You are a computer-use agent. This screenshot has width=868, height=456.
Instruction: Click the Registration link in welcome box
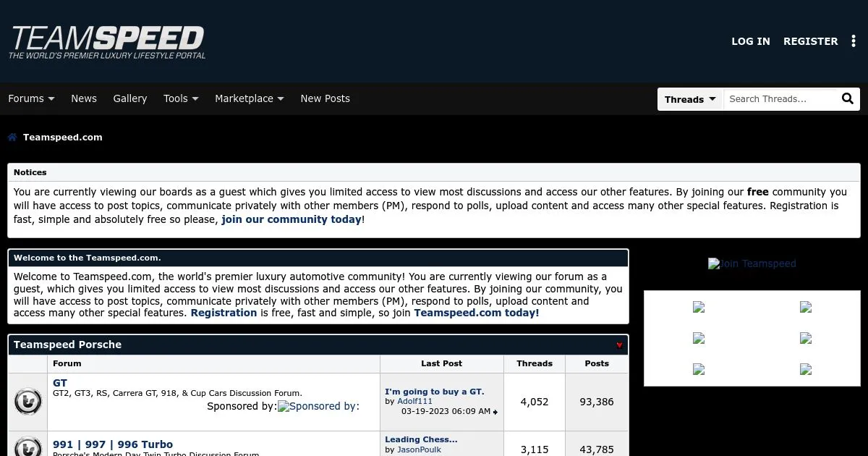224,313
